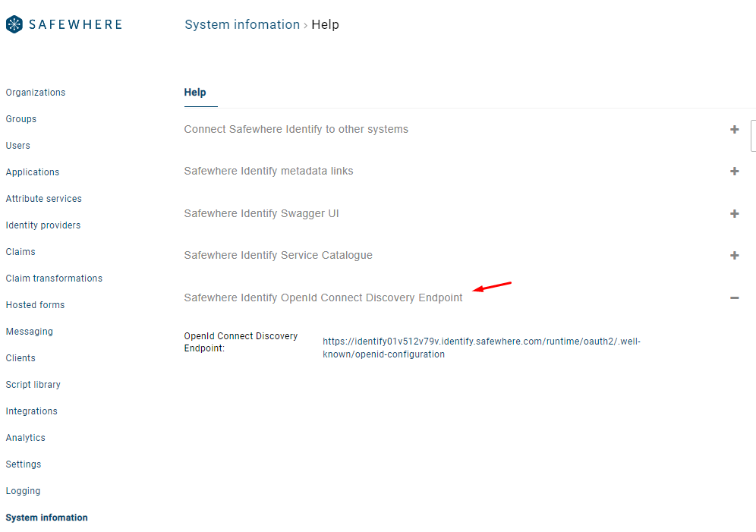Click the Safewhere snowflake logo icon
Image resolution: width=756 pixels, height=532 pixels.
pos(14,24)
